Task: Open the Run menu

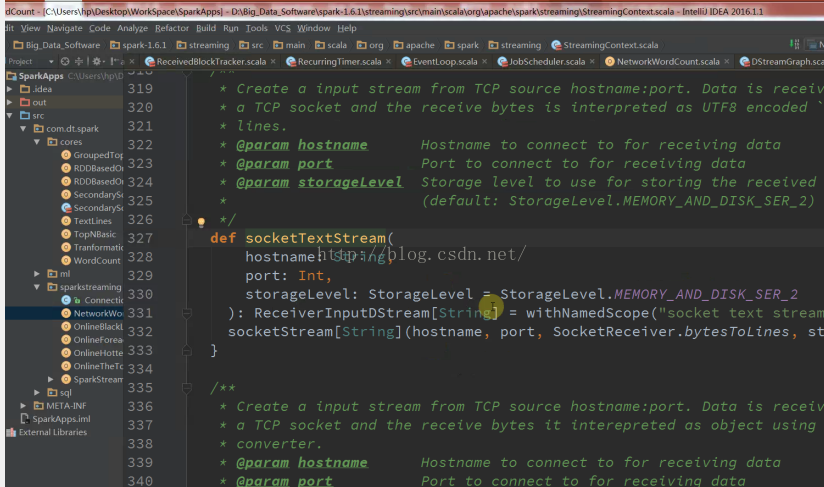Action: coord(231,28)
